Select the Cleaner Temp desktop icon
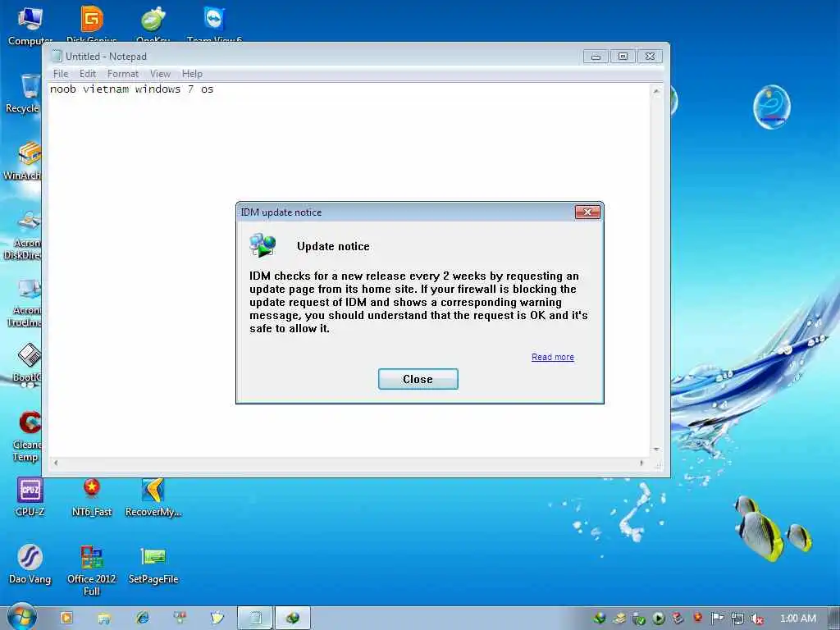The width and height of the screenshot is (840, 630). pos(28,436)
